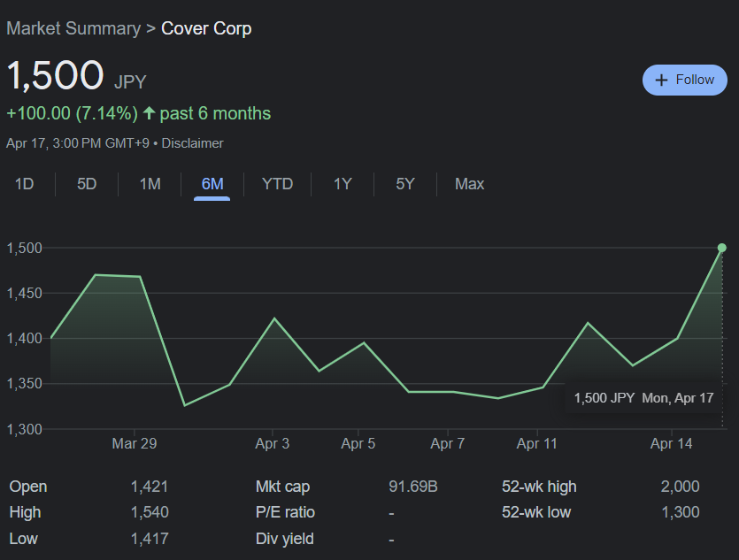Click the Mkt cap value 91.69B
Screen dimensions: 739x560
click(413, 487)
